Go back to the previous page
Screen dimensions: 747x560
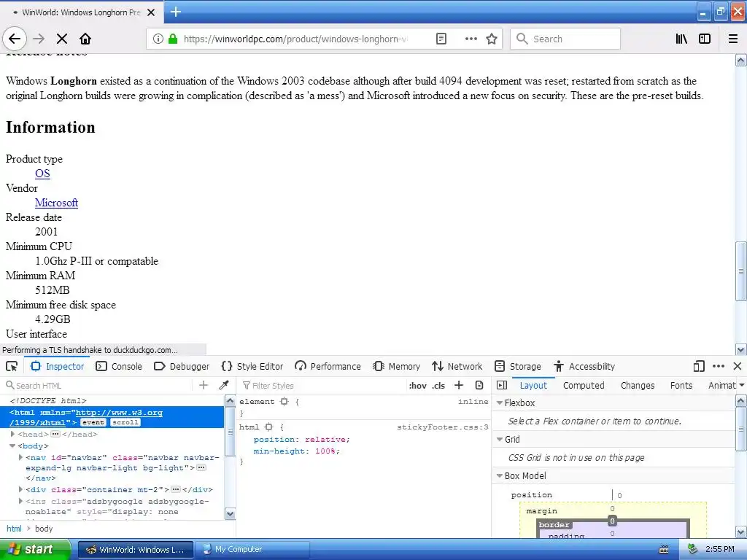[x=15, y=39]
